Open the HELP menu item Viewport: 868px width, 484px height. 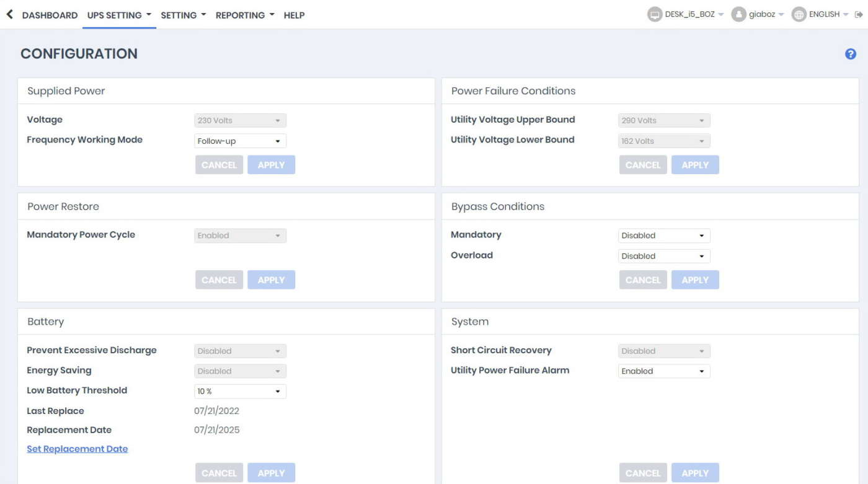(294, 15)
